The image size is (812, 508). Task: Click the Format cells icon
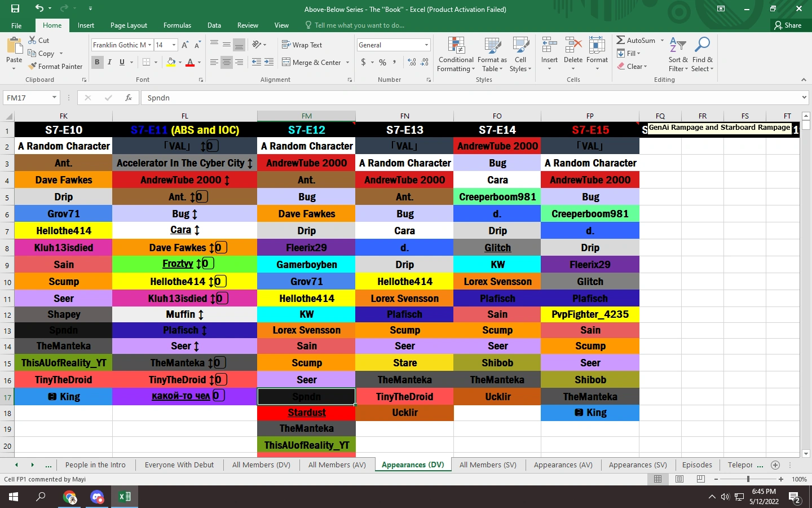point(597,45)
